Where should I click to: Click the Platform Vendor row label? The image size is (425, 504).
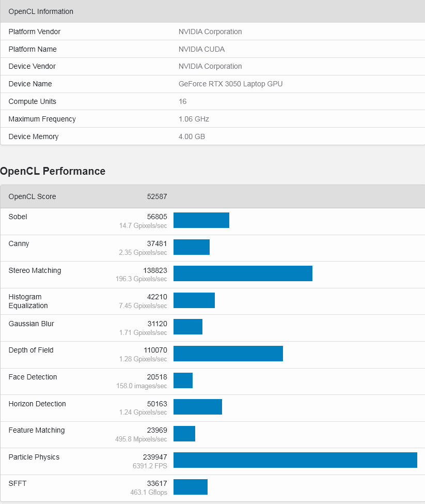35,32
